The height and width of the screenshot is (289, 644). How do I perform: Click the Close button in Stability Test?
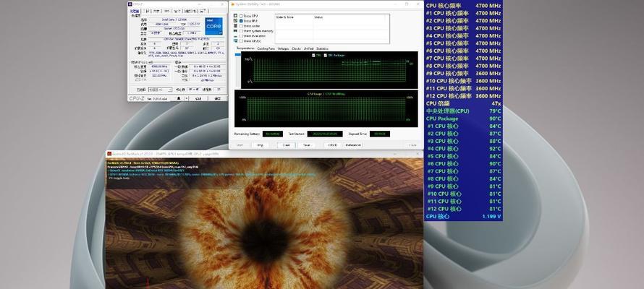click(412, 145)
